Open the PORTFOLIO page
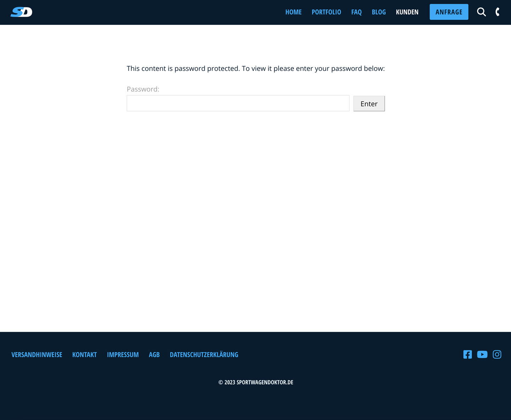The width and height of the screenshot is (511, 420). point(326,12)
